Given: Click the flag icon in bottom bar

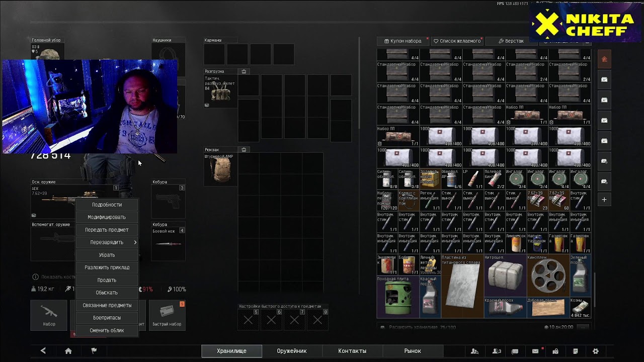Looking at the screenshot, I should coord(94,351).
